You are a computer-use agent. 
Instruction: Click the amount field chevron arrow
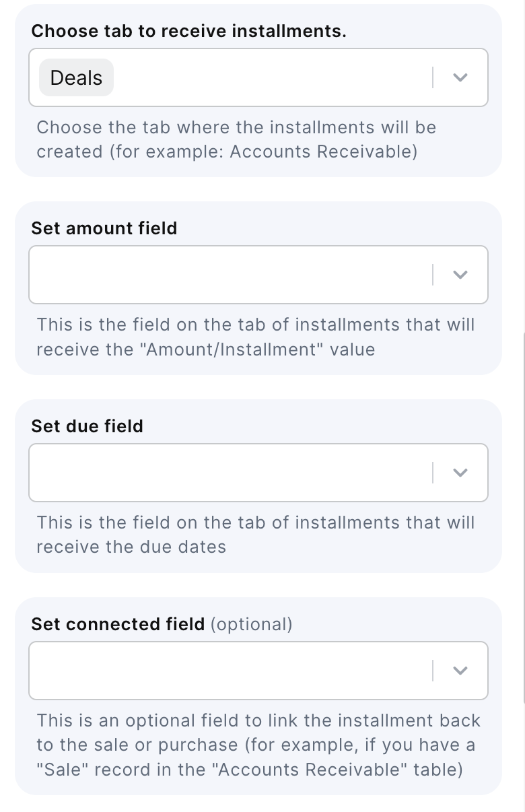[460, 275]
